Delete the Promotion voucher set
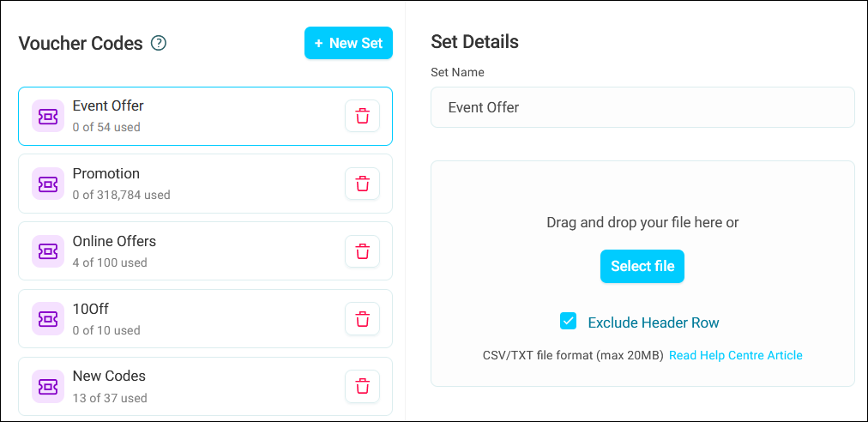The width and height of the screenshot is (868, 422). coord(362,184)
